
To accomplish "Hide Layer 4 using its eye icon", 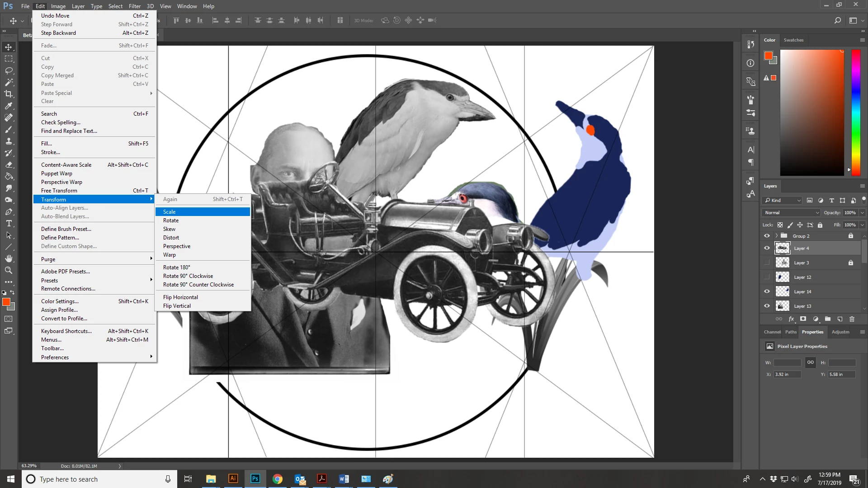I will point(767,248).
